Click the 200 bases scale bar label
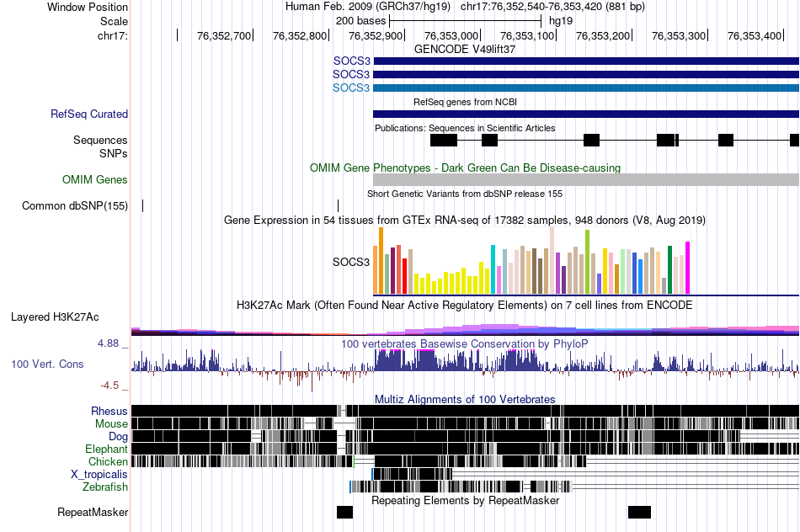800x532 pixels. click(360, 21)
